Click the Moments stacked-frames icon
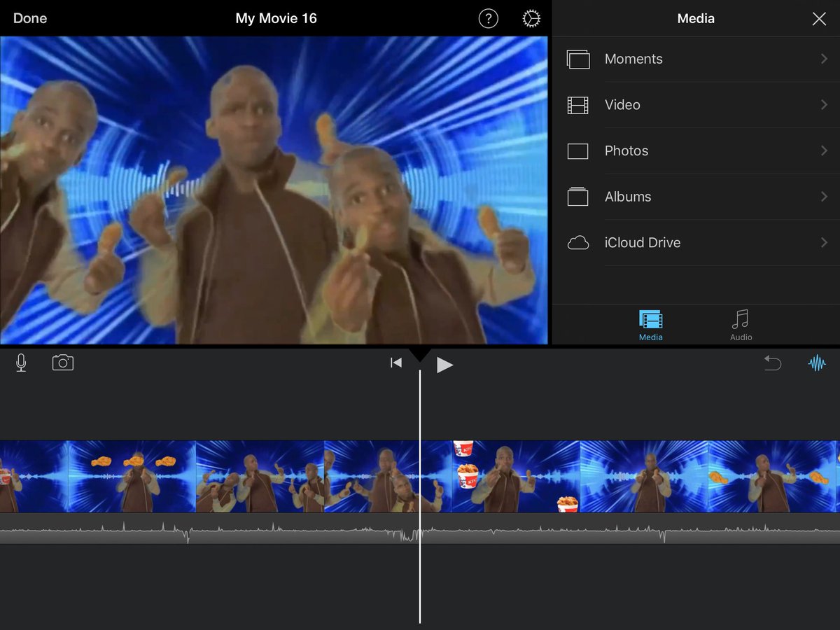This screenshot has height=630, width=840. (578, 59)
